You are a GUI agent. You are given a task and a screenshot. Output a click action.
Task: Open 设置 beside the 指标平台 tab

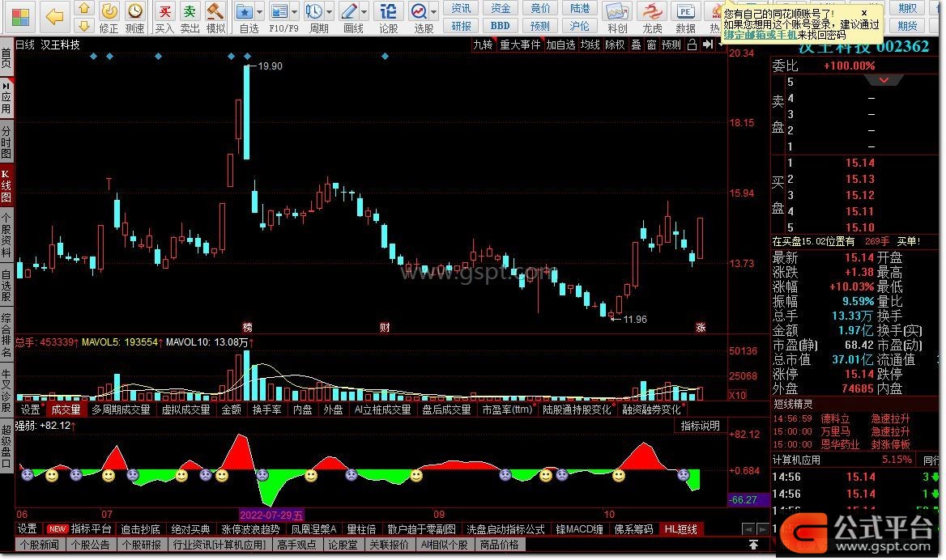(28, 529)
